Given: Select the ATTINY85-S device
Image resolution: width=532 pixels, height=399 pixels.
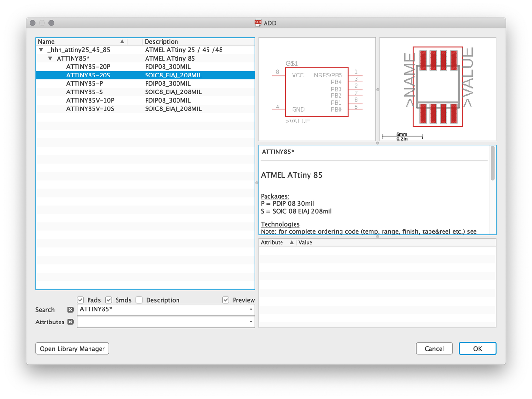Looking at the screenshot, I should coord(84,92).
